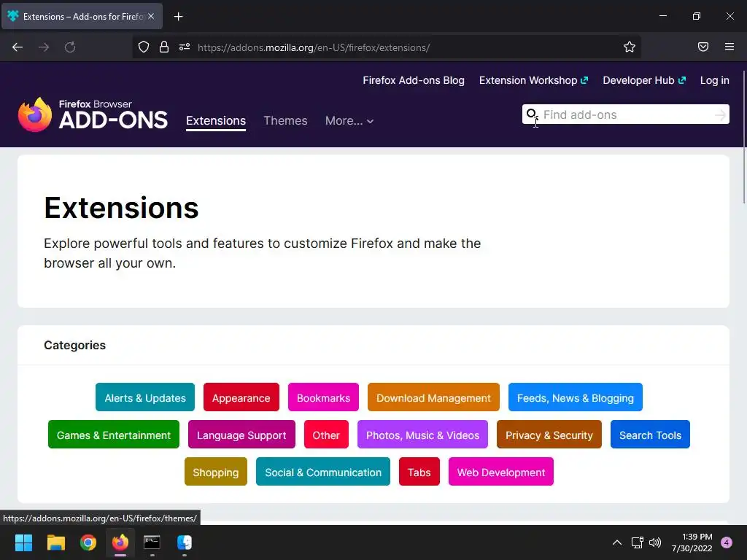Select the Other category
Viewport: 747px width, 560px height.
point(326,435)
